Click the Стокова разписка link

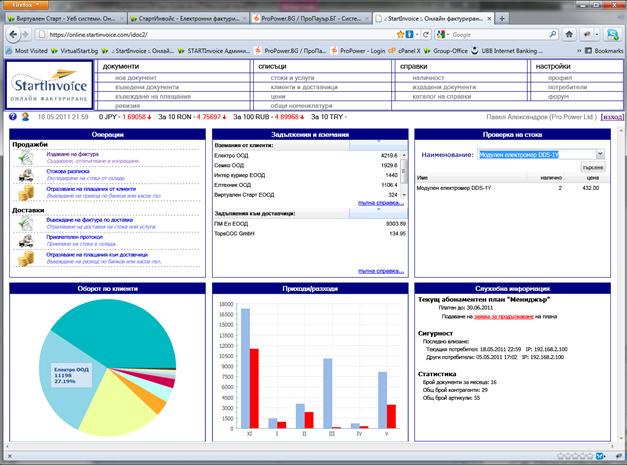[68, 171]
